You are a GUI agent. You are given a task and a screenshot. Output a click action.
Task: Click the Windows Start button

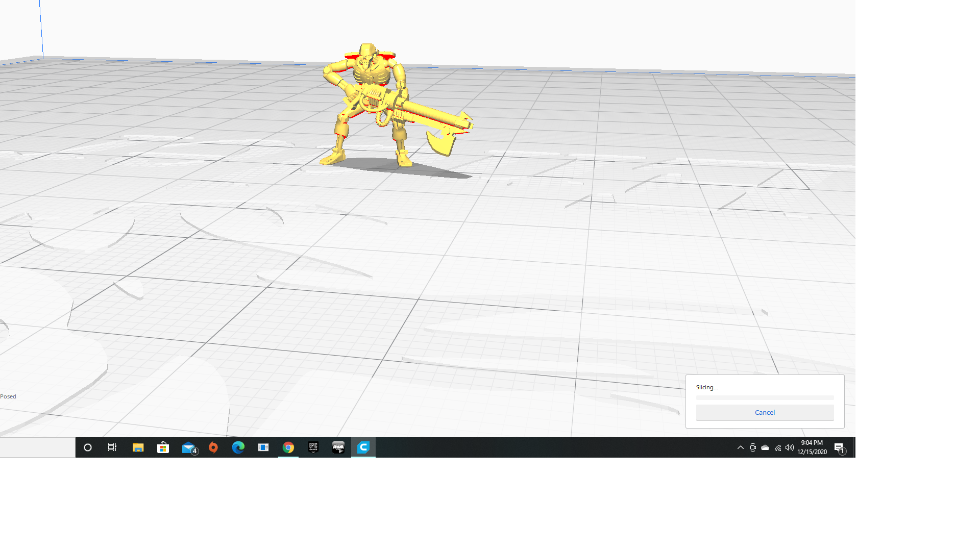pos(87,447)
